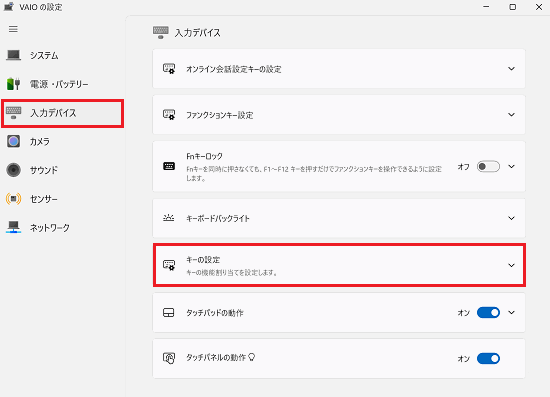Click the VAIO app icon in title bar

(x=8, y=7)
